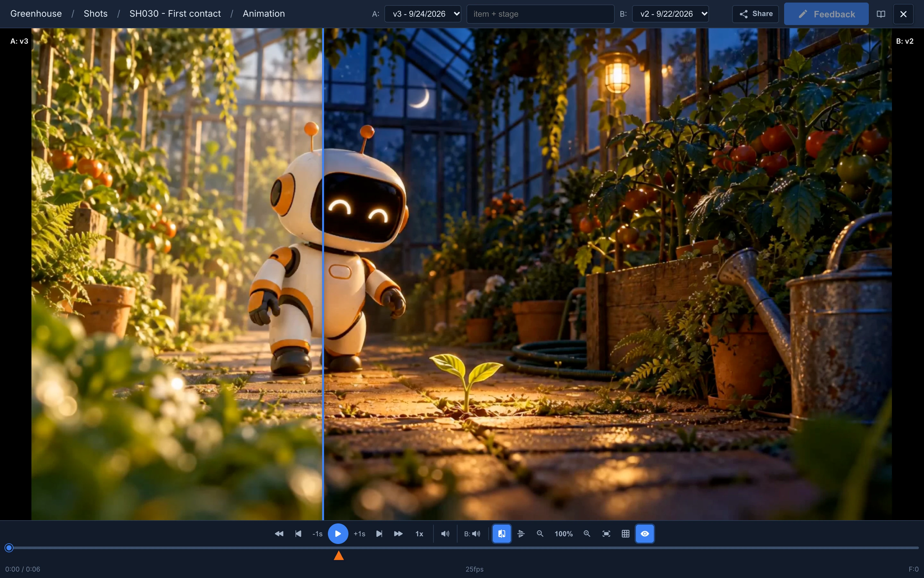Screen dimensions: 924x578
Task: Click the blue split-view divider line
Action: [323, 274]
